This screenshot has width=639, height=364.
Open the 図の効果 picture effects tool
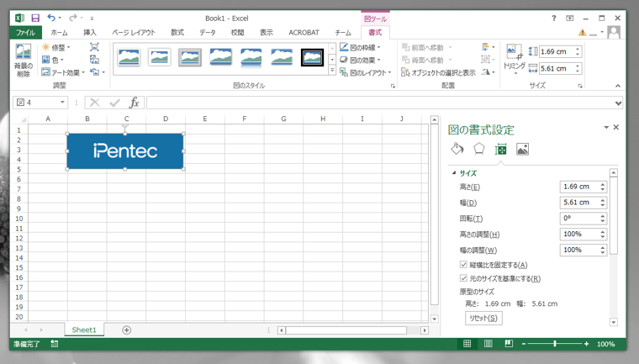(x=360, y=60)
